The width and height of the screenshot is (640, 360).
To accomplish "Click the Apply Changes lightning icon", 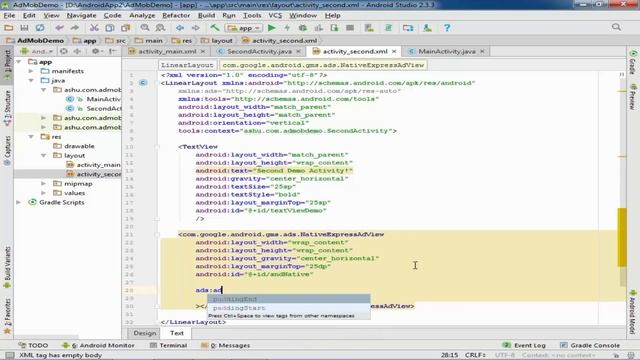I will coord(287,28).
